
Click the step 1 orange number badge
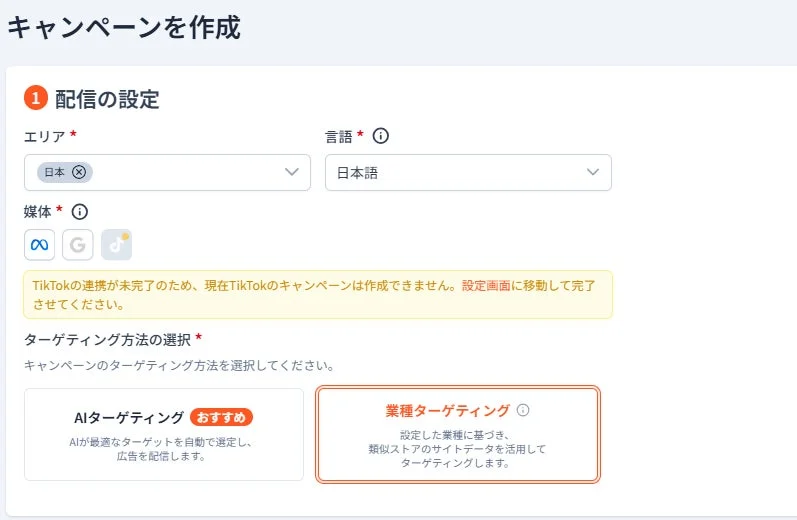pos(36,98)
